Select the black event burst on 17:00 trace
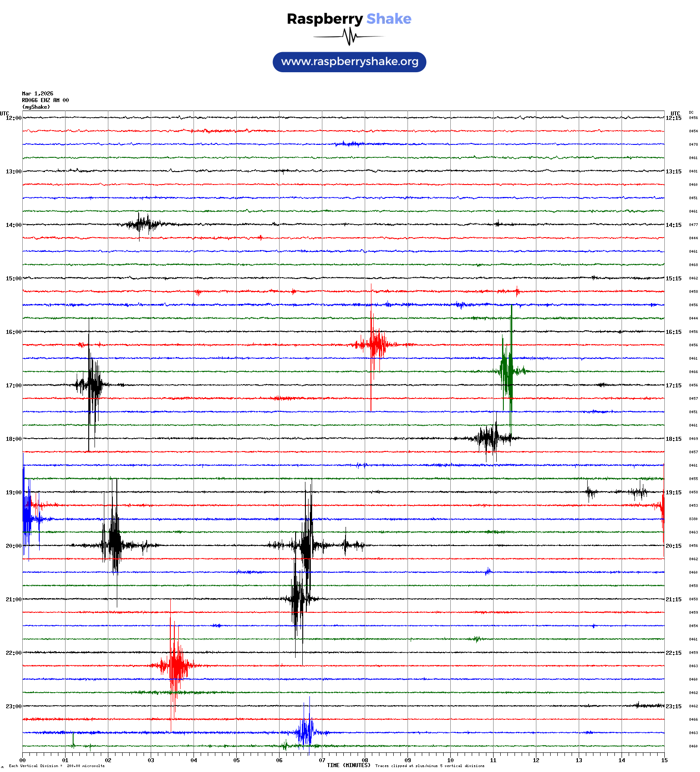The width and height of the screenshot is (700, 772). (92, 385)
